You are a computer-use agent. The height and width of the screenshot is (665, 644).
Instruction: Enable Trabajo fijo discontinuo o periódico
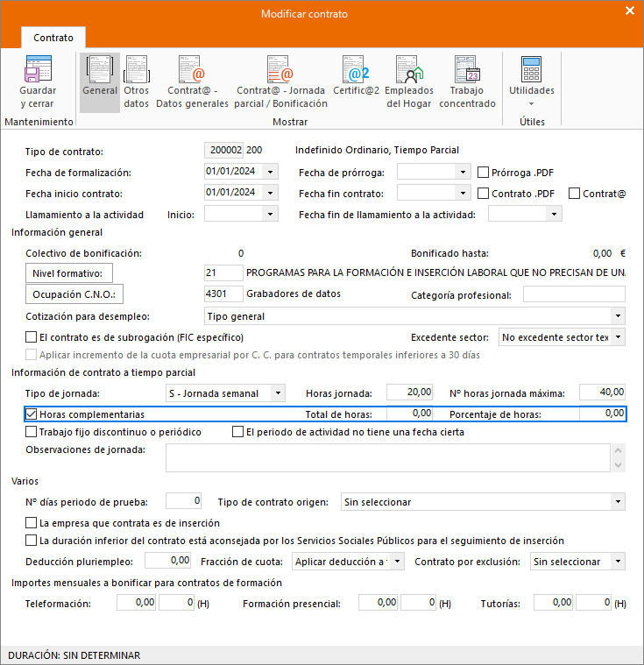32,432
